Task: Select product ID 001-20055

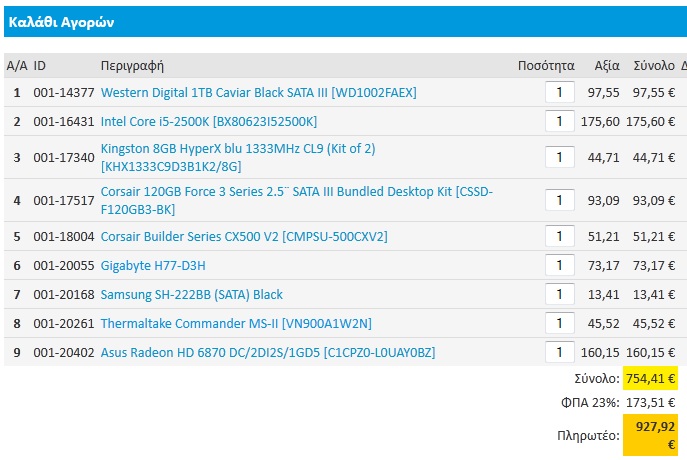Action: (x=64, y=265)
